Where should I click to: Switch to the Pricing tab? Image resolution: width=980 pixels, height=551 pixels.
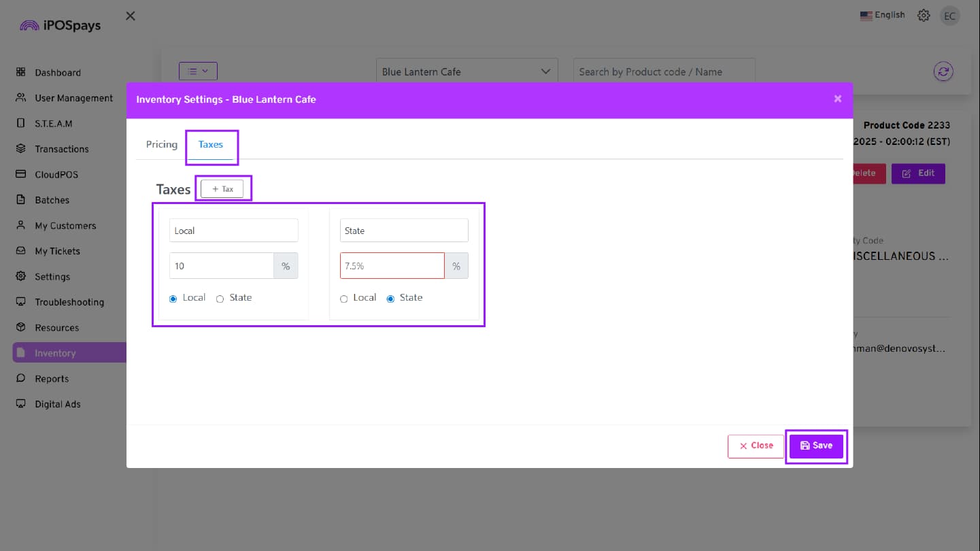tap(161, 144)
